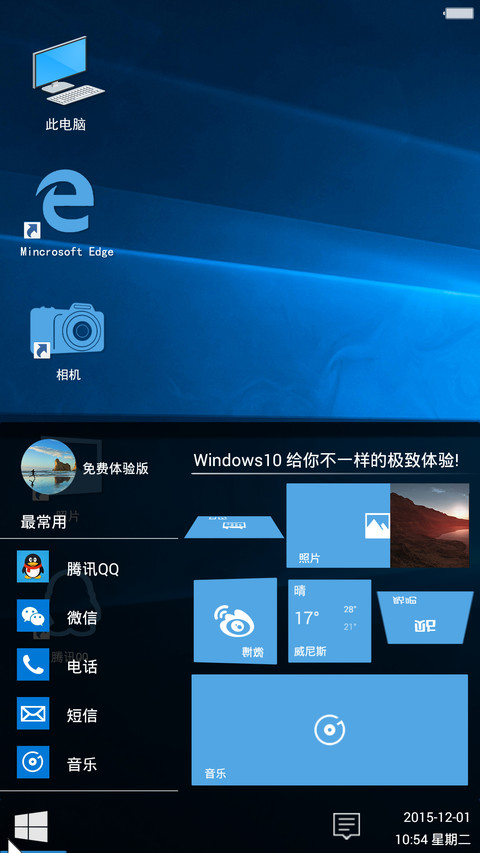Open 腾讯QQ penguin icon in list
This screenshot has height=853, width=480.
[x=33, y=566]
